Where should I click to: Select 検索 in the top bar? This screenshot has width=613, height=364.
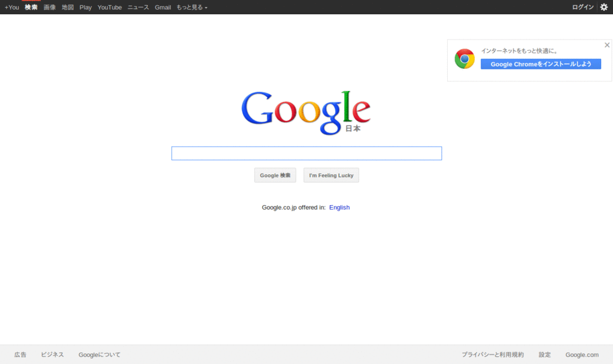[31, 7]
